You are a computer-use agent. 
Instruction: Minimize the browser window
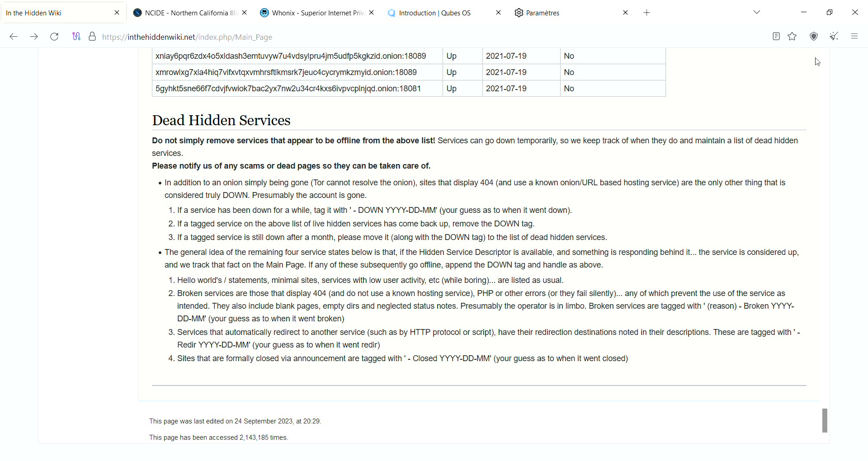tap(804, 12)
